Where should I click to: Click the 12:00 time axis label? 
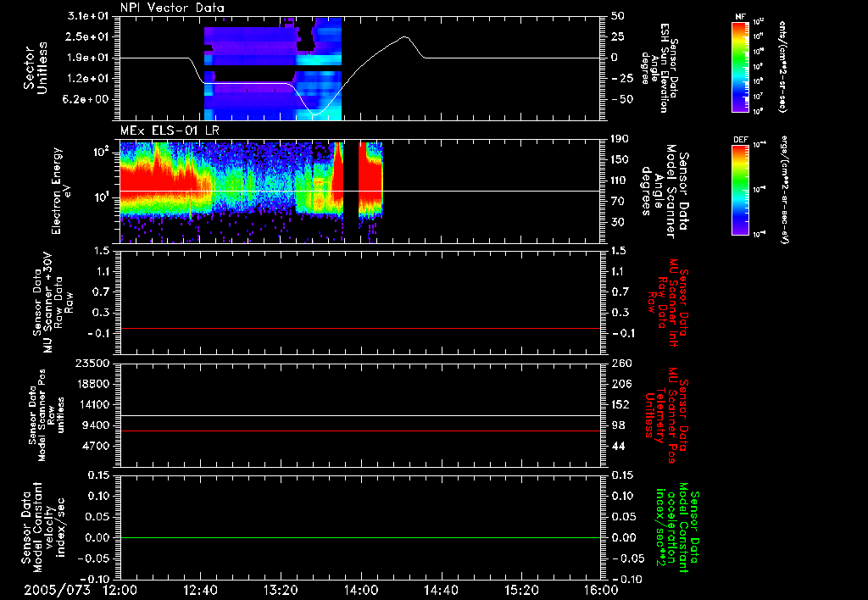(120, 590)
